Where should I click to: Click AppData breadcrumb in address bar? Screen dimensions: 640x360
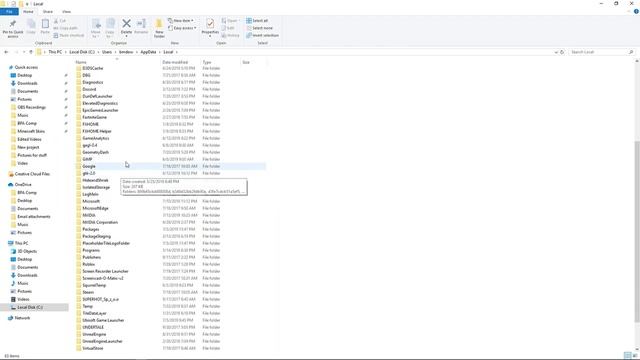pos(148,52)
